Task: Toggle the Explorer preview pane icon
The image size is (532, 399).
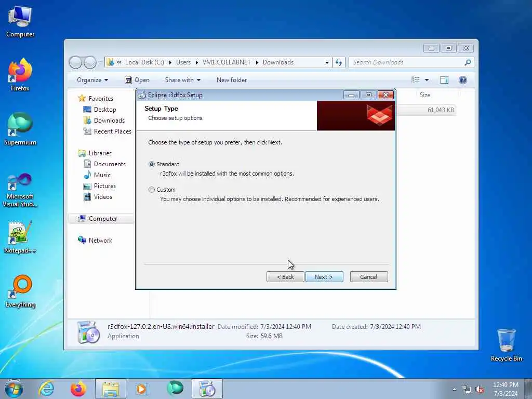Action: [x=444, y=80]
